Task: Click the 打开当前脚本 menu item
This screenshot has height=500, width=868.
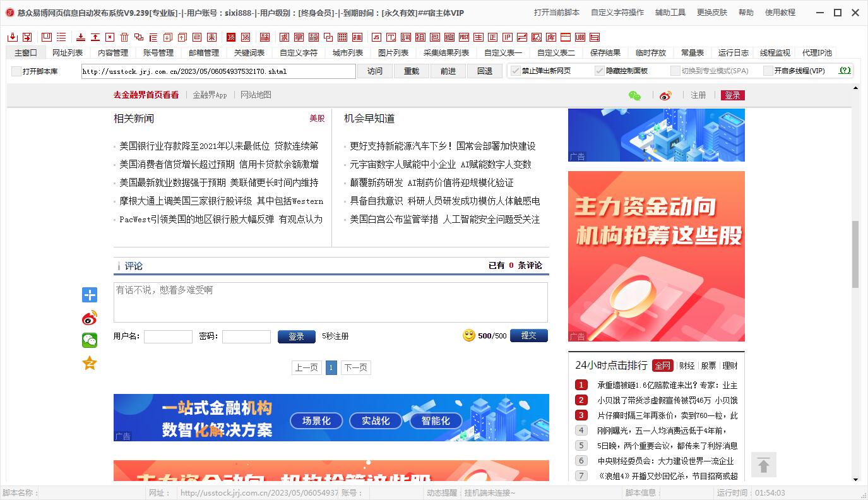Action: pyautogui.click(x=557, y=13)
